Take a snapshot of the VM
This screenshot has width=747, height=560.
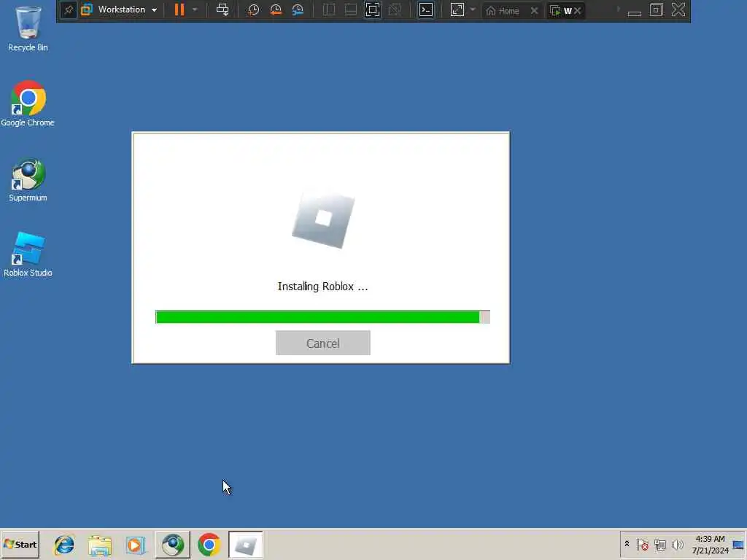[253, 9]
